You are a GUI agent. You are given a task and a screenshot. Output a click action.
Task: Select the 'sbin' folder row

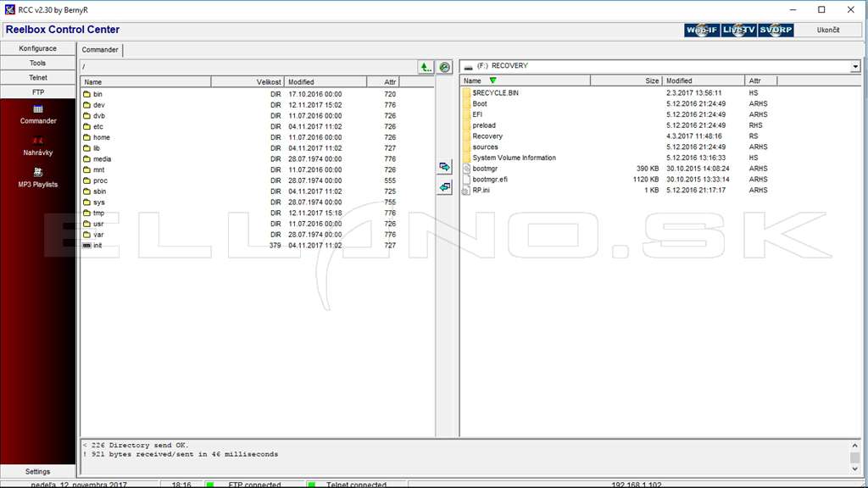coord(257,191)
